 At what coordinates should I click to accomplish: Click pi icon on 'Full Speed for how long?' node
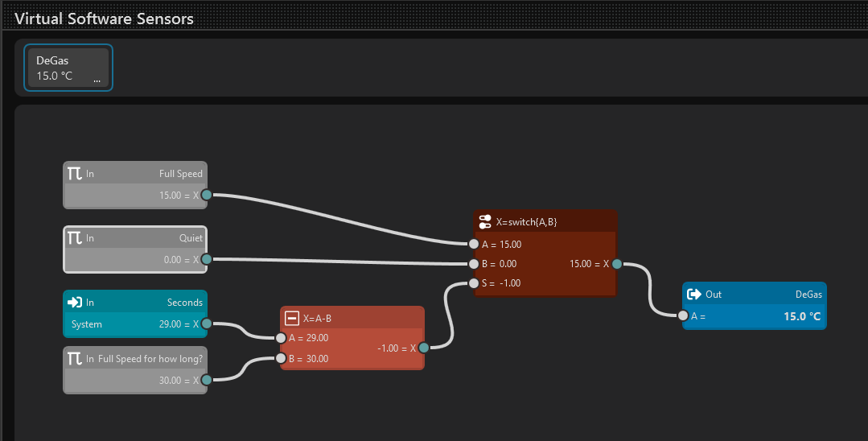[x=74, y=358]
